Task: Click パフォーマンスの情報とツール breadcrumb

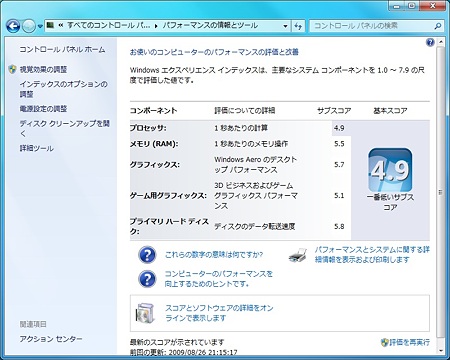Action: [x=210, y=25]
